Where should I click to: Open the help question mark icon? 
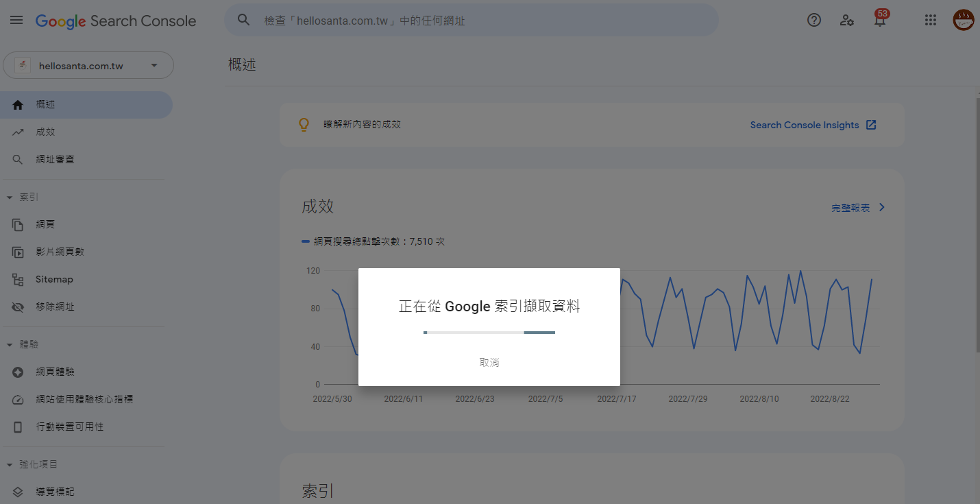(x=814, y=20)
